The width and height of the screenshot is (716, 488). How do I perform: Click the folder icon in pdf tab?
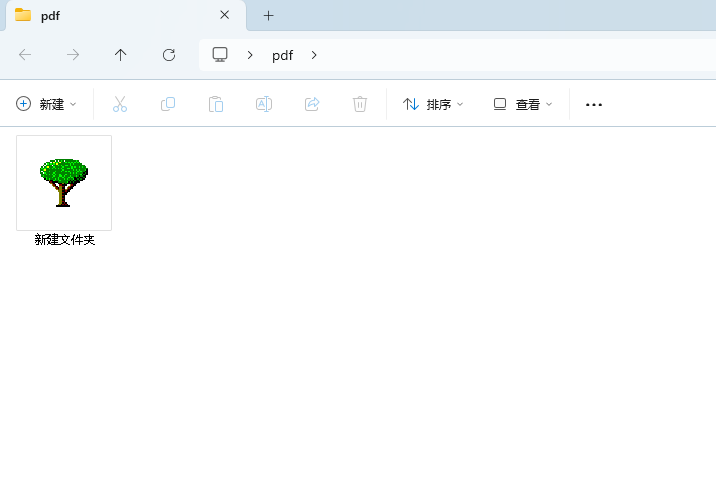tap(23, 15)
